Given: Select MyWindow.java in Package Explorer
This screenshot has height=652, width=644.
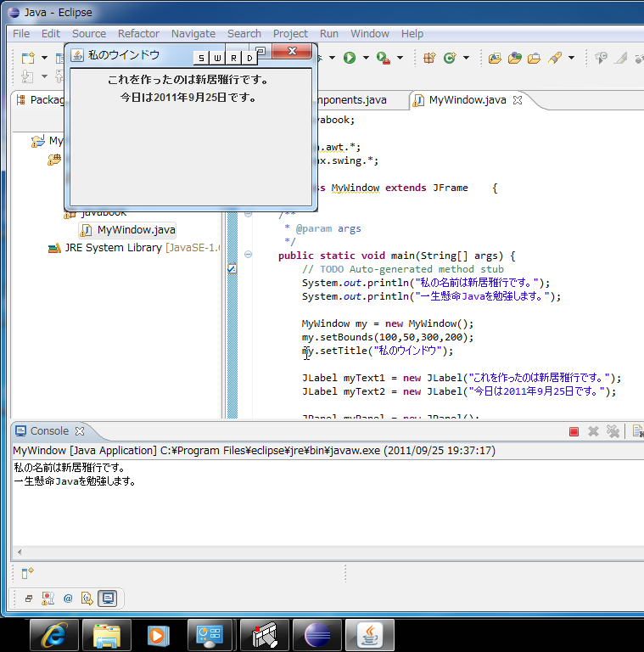Looking at the screenshot, I should tap(136, 230).
